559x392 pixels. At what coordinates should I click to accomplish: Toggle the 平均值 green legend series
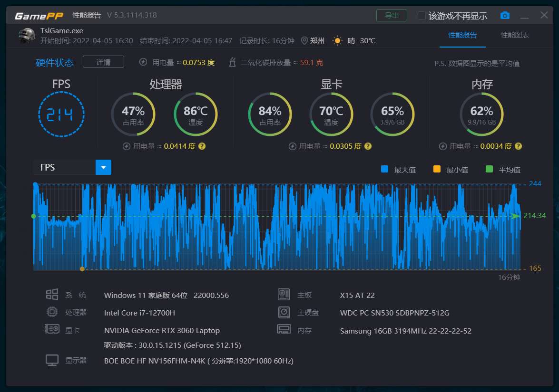[489, 169]
